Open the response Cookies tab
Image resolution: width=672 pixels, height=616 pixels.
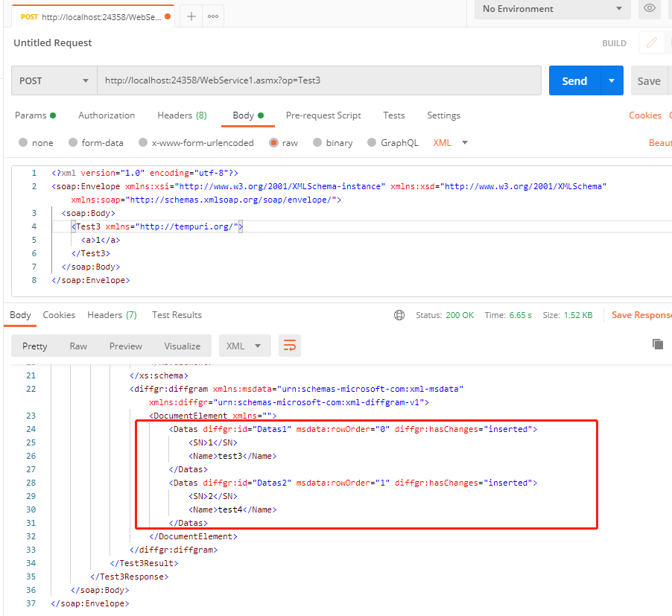pyautogui.click(x=59, y=314)
